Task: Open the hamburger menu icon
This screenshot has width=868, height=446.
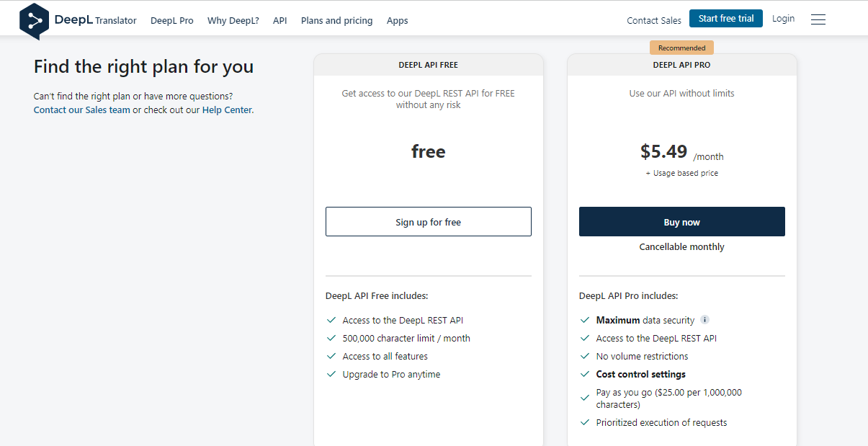Action: [x=818, y=19]
